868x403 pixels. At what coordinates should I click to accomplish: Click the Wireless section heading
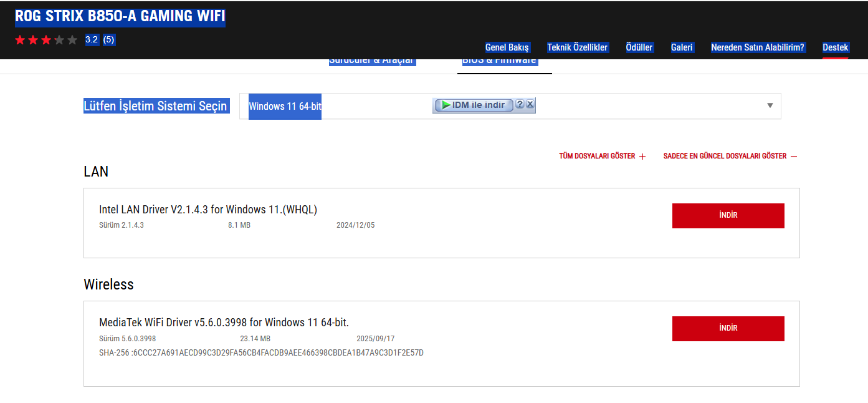pyautogui.click(x=108, y=284)
